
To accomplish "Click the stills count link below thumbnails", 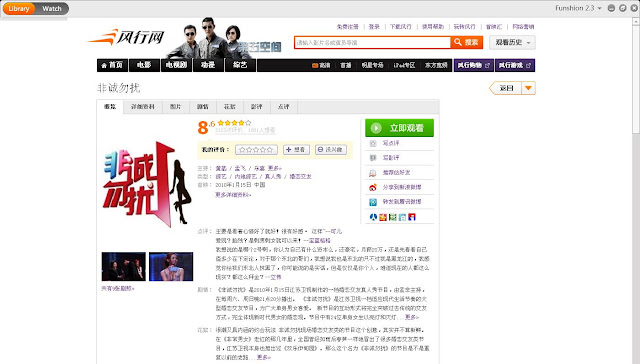I will coord(118,289).
